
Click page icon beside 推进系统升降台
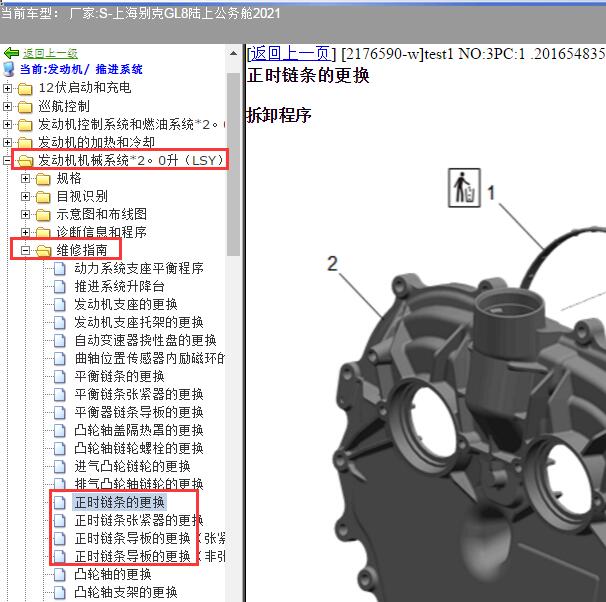60,287
